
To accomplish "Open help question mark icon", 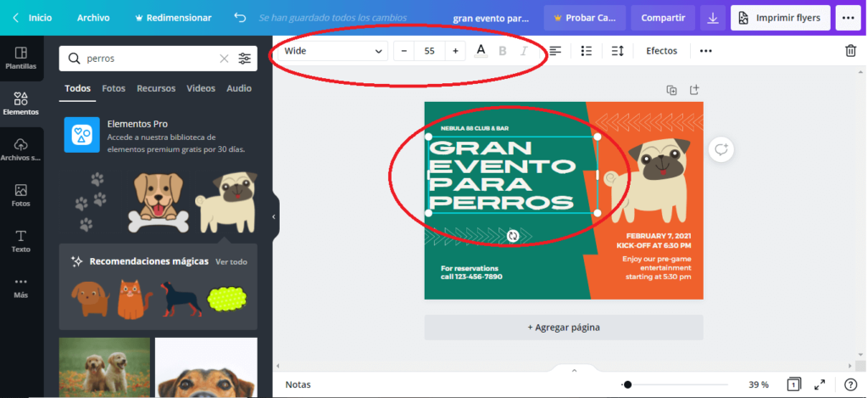I will click(850, 384).
